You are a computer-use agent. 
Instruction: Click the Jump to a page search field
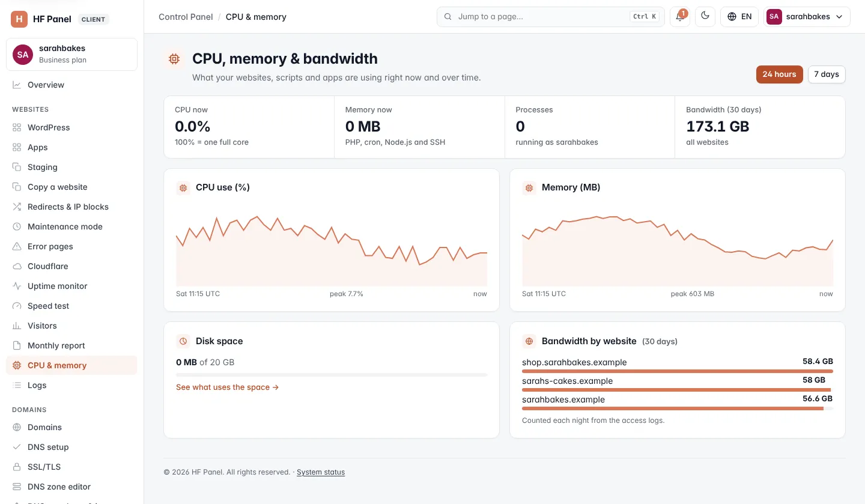[x=550, y=17]
